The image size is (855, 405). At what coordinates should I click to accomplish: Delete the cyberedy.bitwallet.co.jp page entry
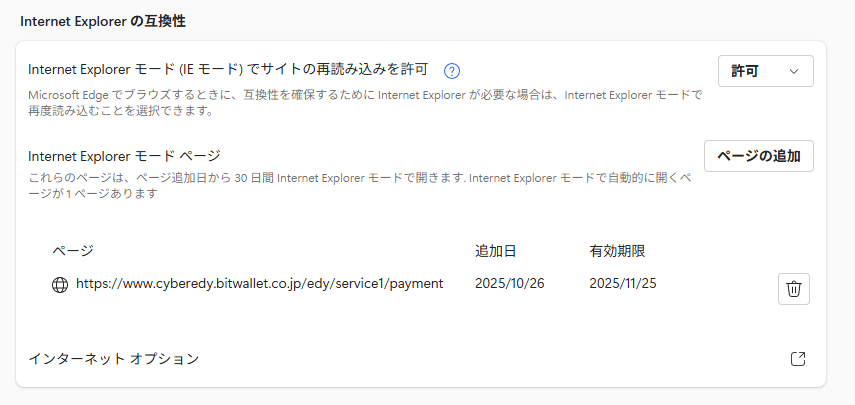click(x=793, y=288)
